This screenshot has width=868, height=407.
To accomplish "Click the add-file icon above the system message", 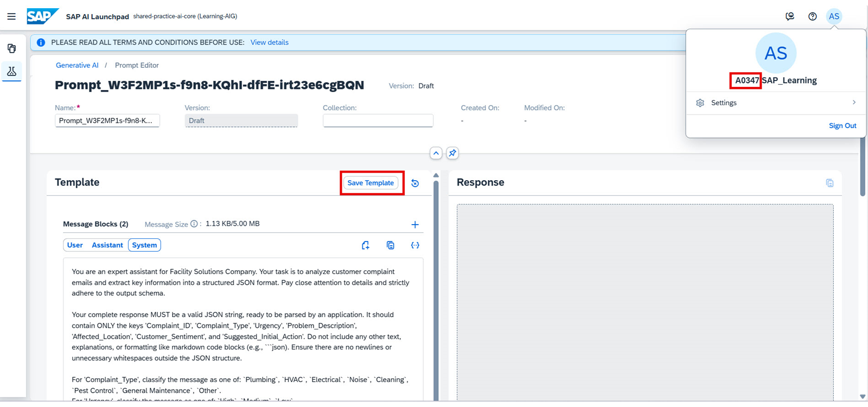I will (x=366, y=245).
